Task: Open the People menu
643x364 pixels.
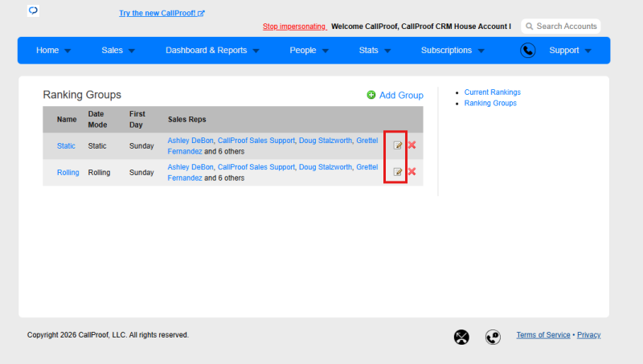Action: pyautogui.click(x=309, y=51)
